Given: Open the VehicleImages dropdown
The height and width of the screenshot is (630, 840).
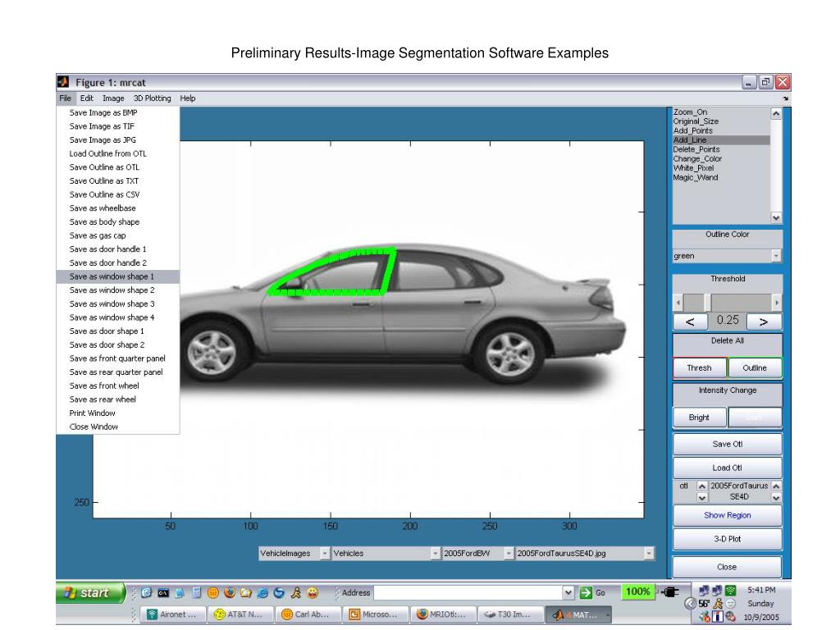Looking at the screenshot, I should [294, 554].
